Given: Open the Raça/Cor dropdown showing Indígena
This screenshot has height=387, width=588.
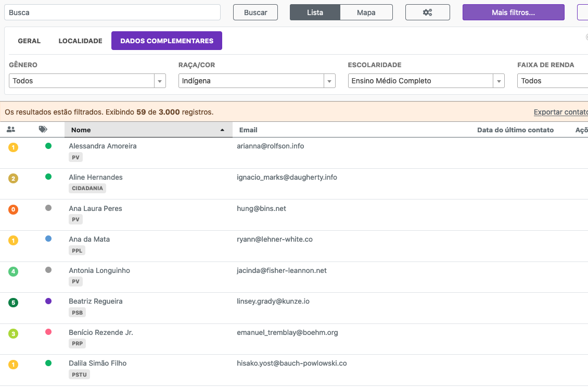Looking at the screenshot, I should (257, 81).
